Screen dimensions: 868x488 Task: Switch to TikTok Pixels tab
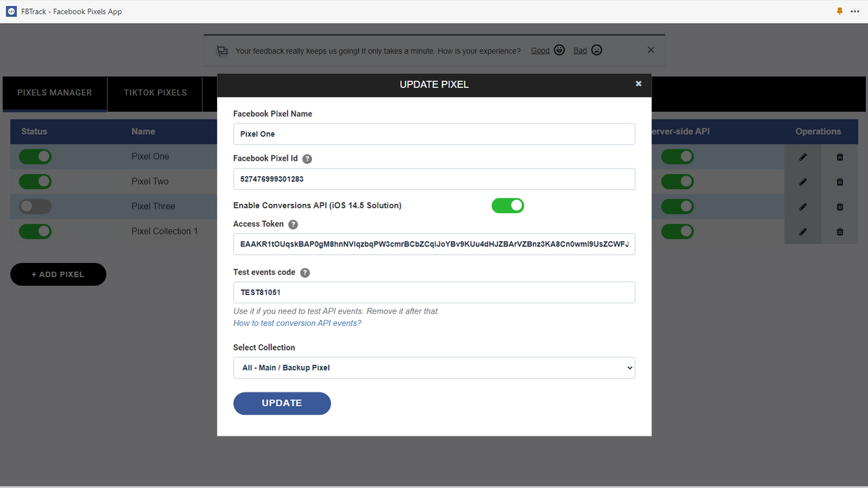click(x=155, y=93)
